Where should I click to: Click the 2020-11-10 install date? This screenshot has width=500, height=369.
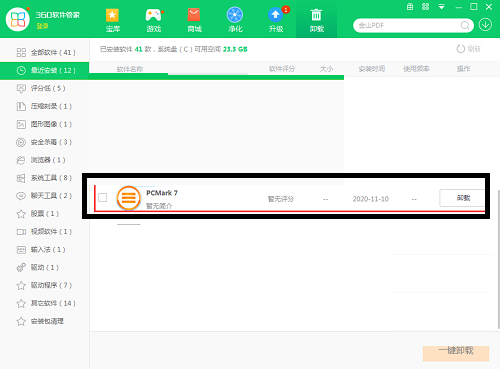point(371,199)
